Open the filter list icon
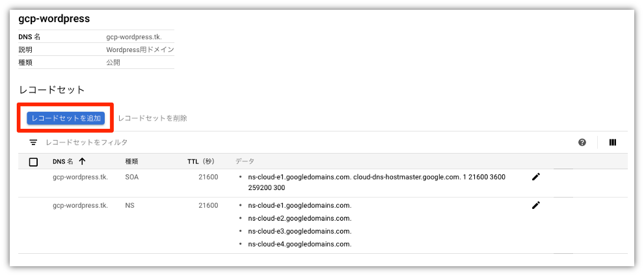The width and height of the screenshot is (644, 276). click(33, 143)
